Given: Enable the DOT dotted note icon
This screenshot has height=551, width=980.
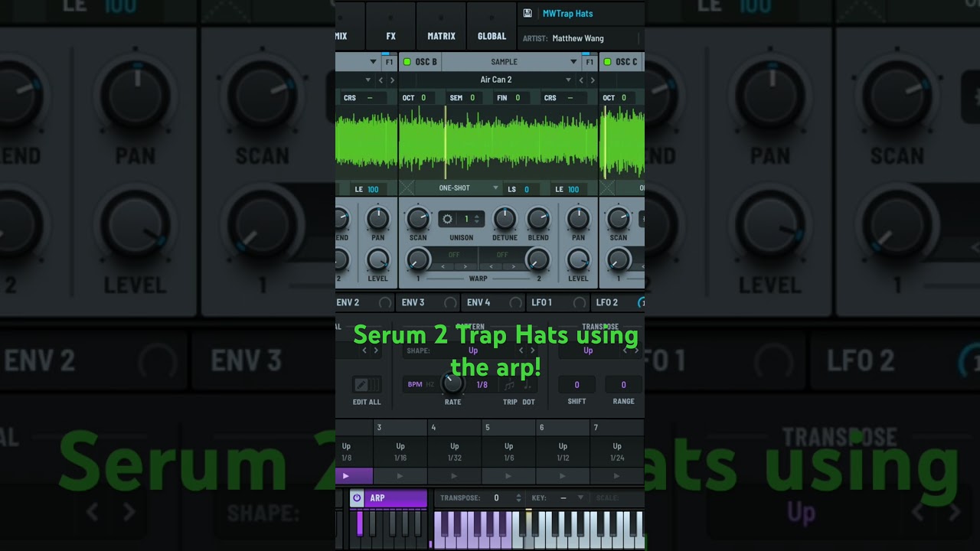Looking at the screenshot, I should tap(527, 385).
